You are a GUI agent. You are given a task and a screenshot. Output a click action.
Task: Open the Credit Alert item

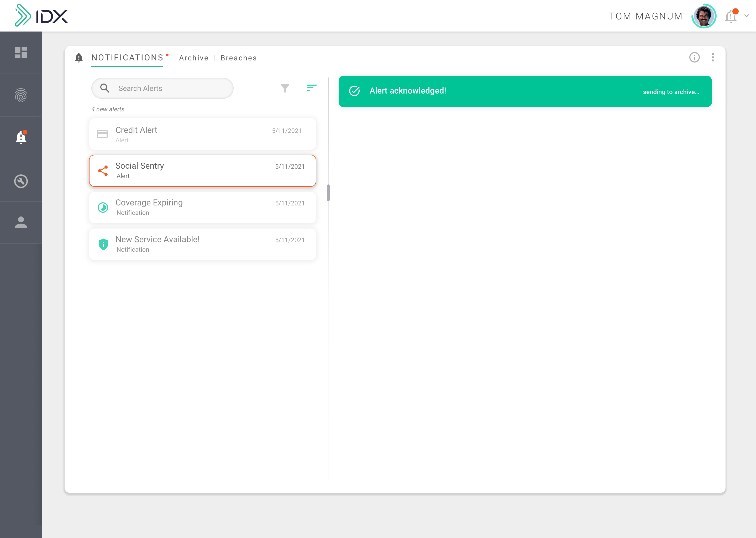point(203,134)
